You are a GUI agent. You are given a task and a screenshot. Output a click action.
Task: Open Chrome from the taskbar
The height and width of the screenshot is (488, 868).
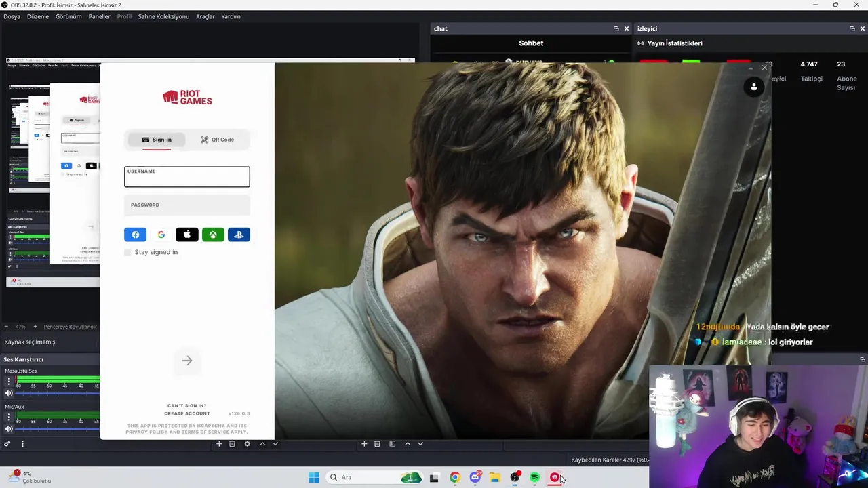coord(455,477)
